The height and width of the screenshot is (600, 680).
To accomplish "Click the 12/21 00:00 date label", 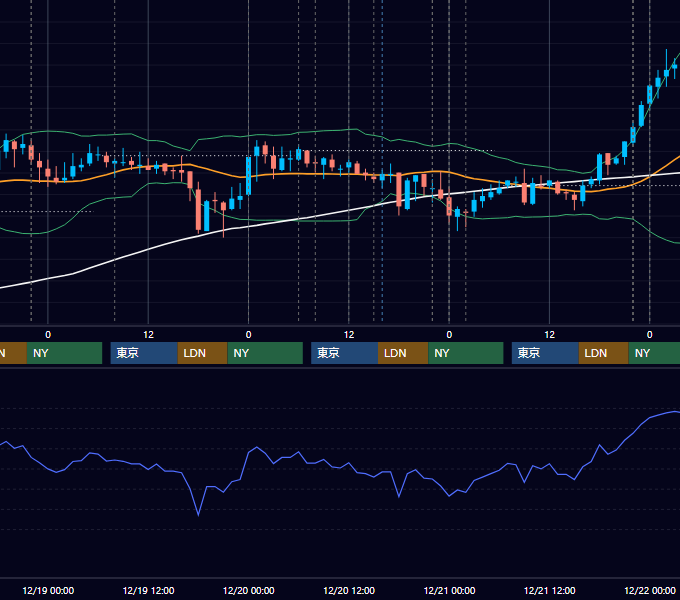I will coord(449,590).
